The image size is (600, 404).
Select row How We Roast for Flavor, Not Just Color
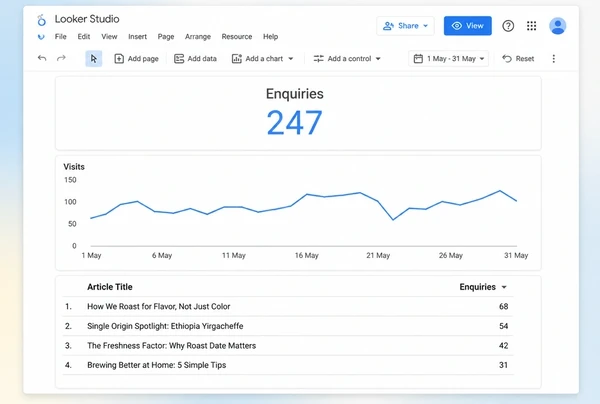point(287,306)
